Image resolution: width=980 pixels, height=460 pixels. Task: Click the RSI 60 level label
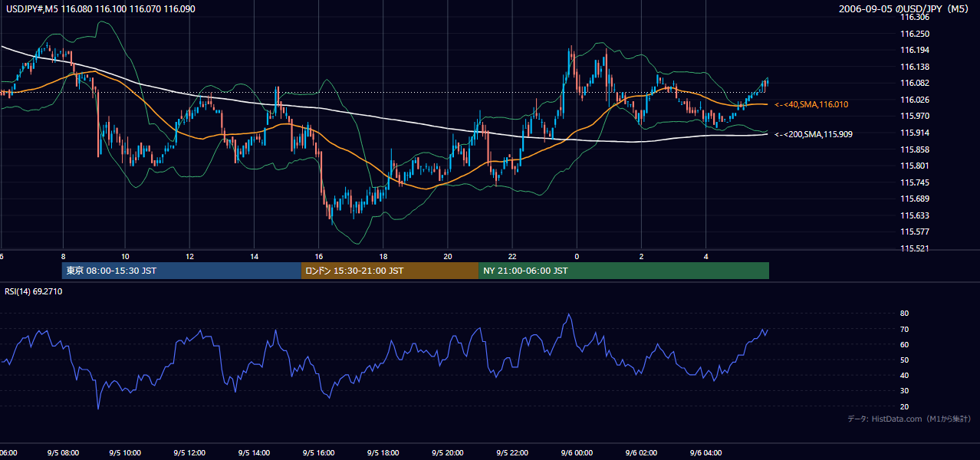(x=904, y=344)
